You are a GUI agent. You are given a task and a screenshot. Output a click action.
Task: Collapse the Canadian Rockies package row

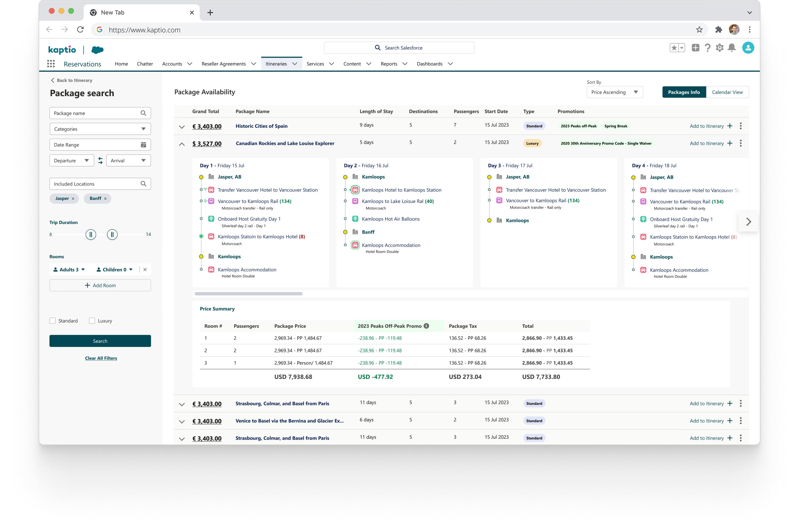tap(182, 144)
